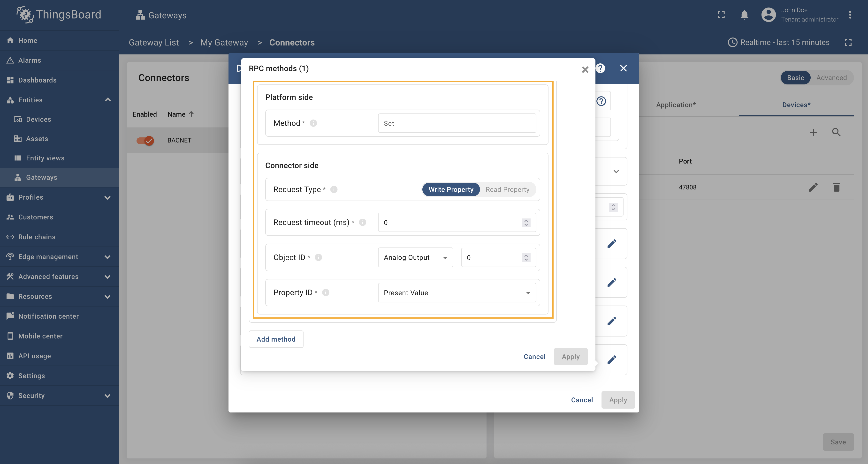This screenshot has height=464, width=868.
Task: Click the Request timeout stepper arrows
Action: click(x=526, y=223)
